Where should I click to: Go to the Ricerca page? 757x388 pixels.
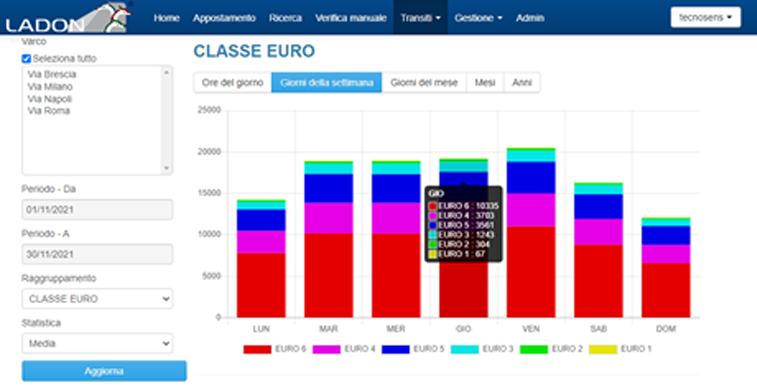(285, 18)
